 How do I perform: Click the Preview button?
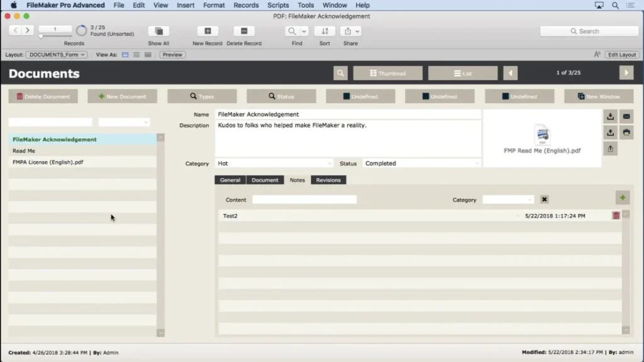pos(172,55)
